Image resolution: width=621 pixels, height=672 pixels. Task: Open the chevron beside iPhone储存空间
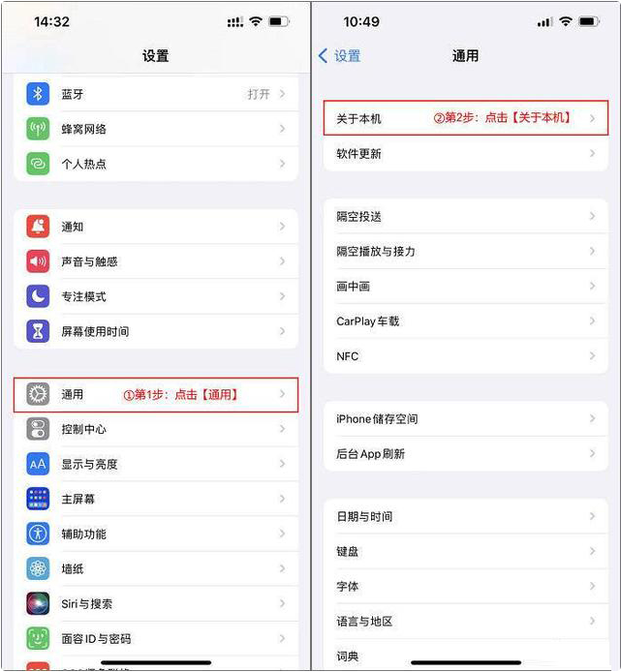point(592,418)
